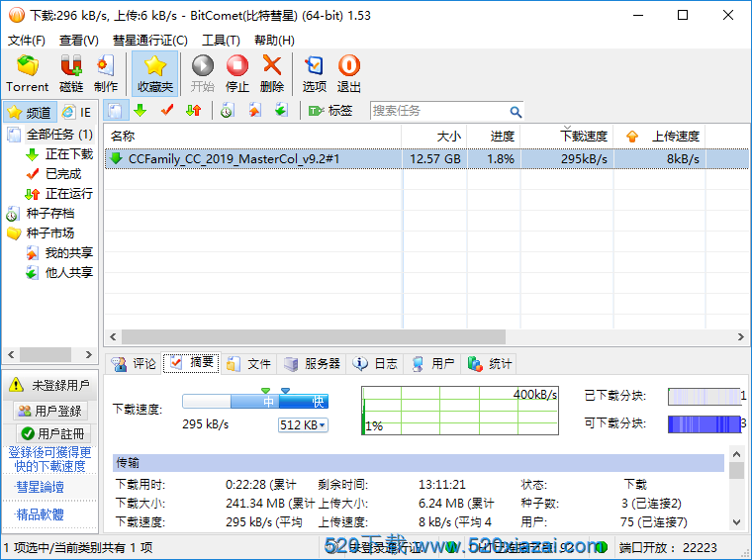The height and width of the screenshot is (560, 752).
Task: Switch to the IE sidebar tab
Action: pos(77,112)
